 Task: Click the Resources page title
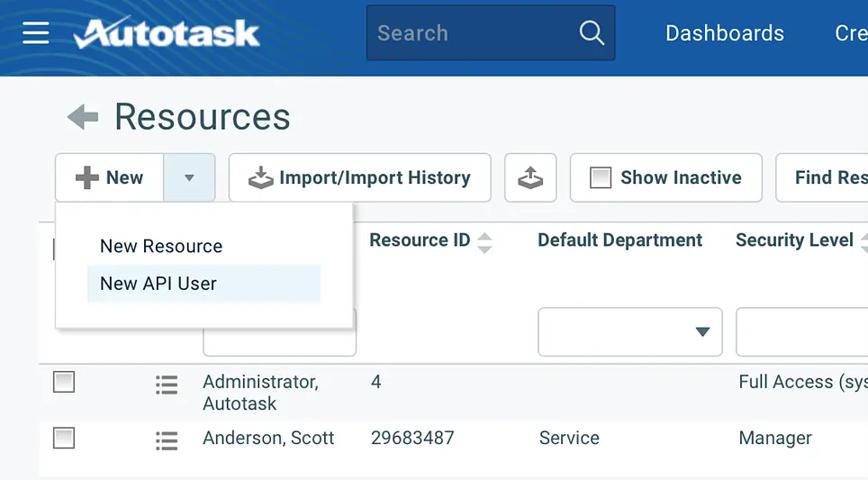pos(202,117)
